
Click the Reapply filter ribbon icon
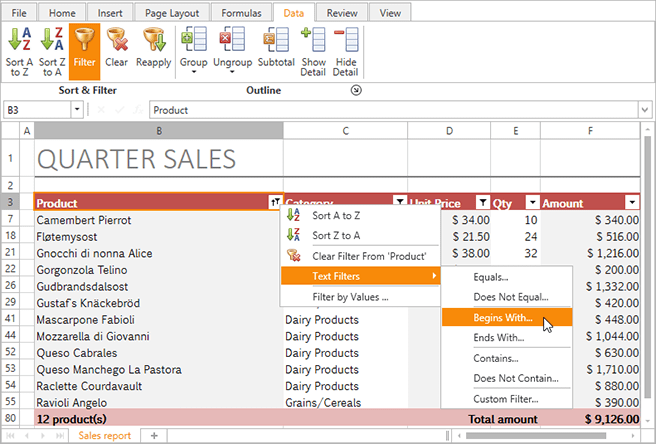point(154,47)
